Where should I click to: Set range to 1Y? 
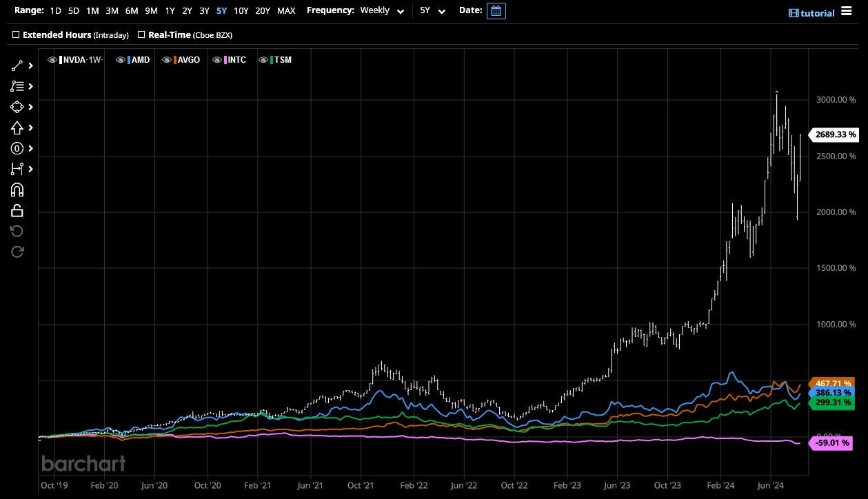(170, 11)
